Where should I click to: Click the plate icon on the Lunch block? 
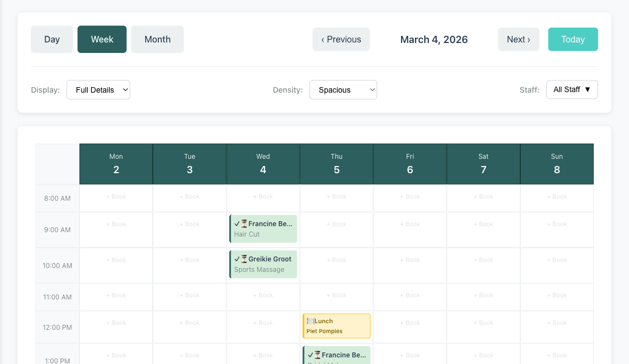311,321
